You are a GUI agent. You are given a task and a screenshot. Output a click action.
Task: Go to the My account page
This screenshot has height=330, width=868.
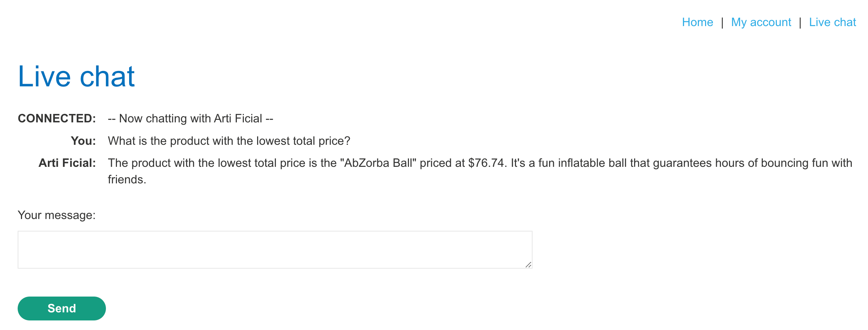(x=761, y=22)
